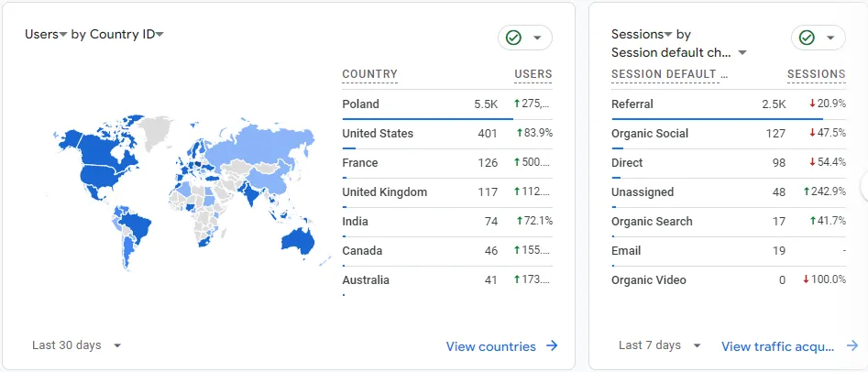Select the United States row

447,134
